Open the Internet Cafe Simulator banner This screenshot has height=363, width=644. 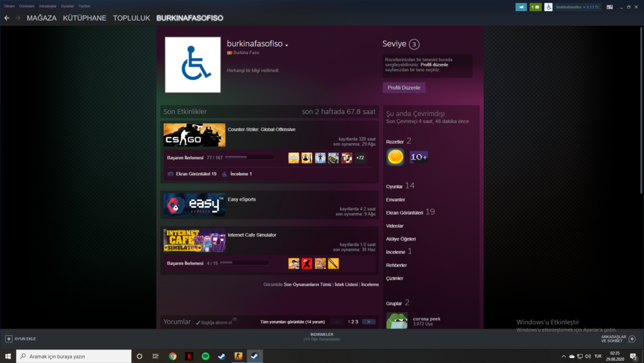click(x=194, y=240)
